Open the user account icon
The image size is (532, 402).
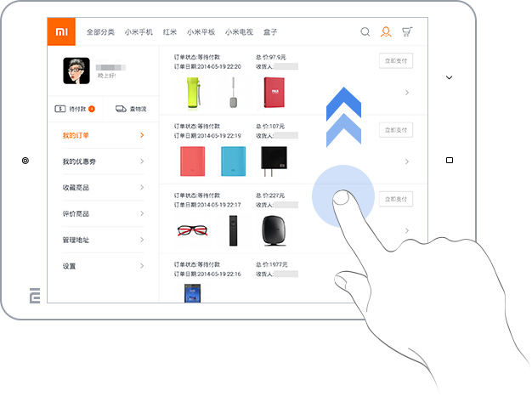click(x=386, y=32)
